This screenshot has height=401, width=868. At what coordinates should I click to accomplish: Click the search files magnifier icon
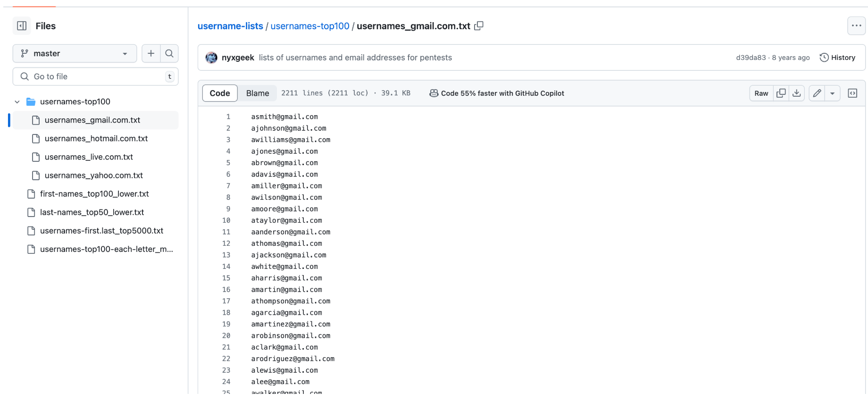(169, 54)
